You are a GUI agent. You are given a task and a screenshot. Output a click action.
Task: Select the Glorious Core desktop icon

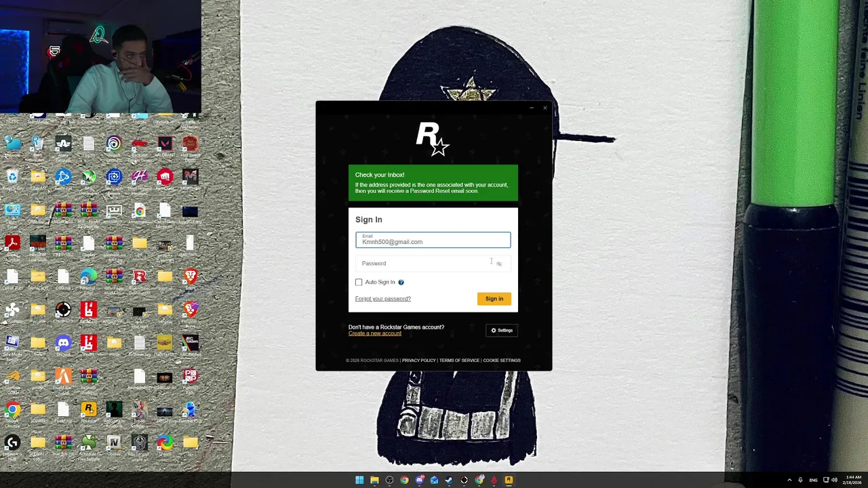[12, 380]
